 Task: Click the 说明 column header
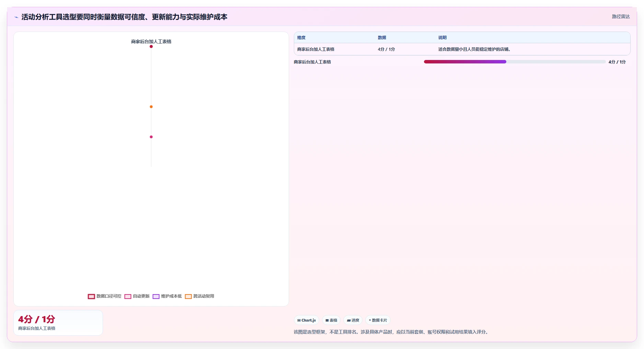click(x=442, y=38)
